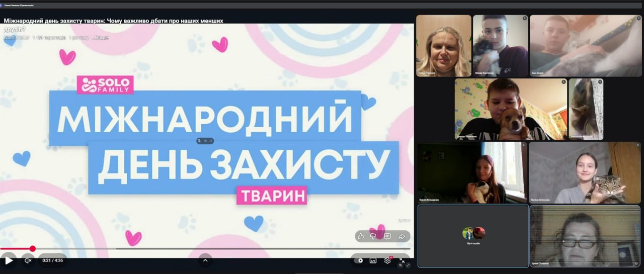Expand description via the "…більше" link
Viewport: 644px width, 274px height.
point(100,38)
